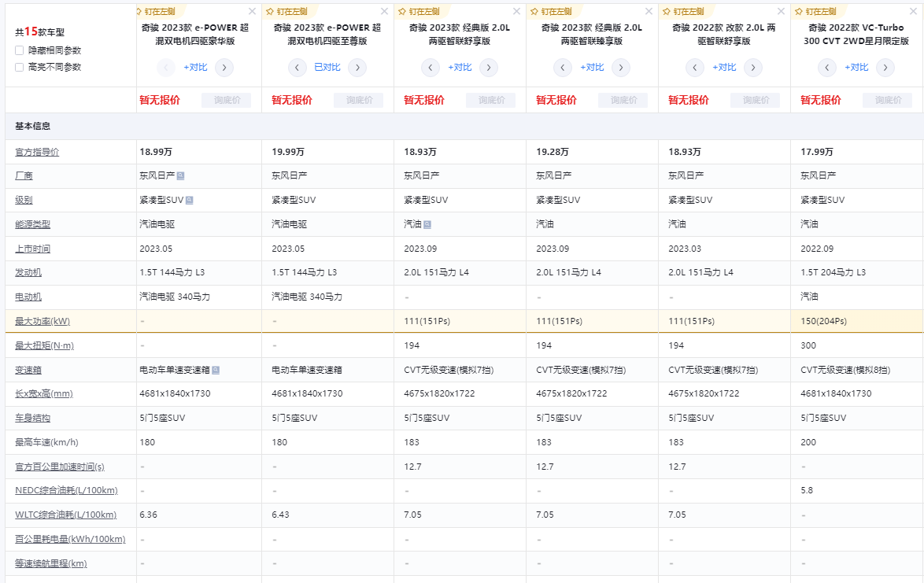Image resolution: width=924 pixels, height=583 pixels.
Task: Open the 级别 parameter link
Action: (x=24, y=200)
